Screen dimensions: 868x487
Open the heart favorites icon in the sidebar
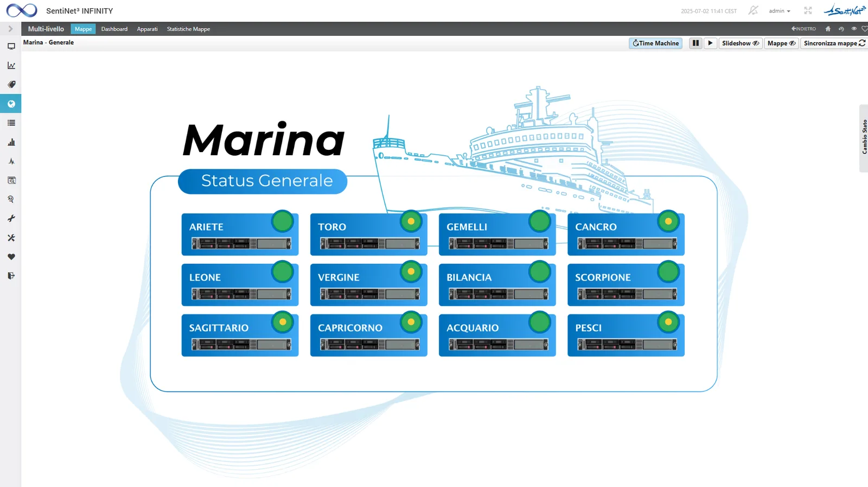11,257
